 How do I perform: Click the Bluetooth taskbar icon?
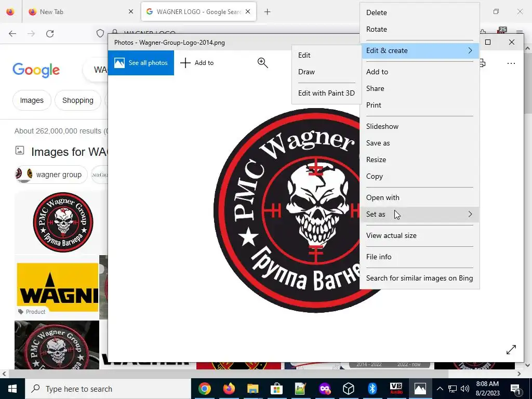coord(372,389)
